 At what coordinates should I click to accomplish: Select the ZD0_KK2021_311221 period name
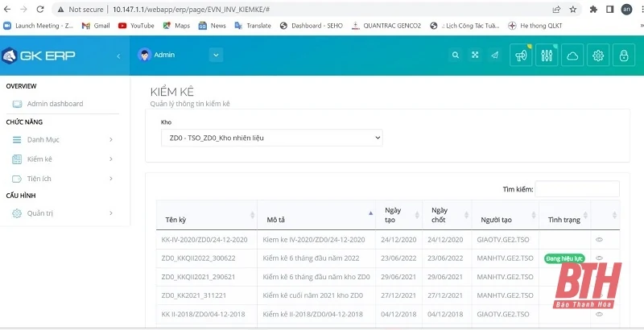click(194, 295)
